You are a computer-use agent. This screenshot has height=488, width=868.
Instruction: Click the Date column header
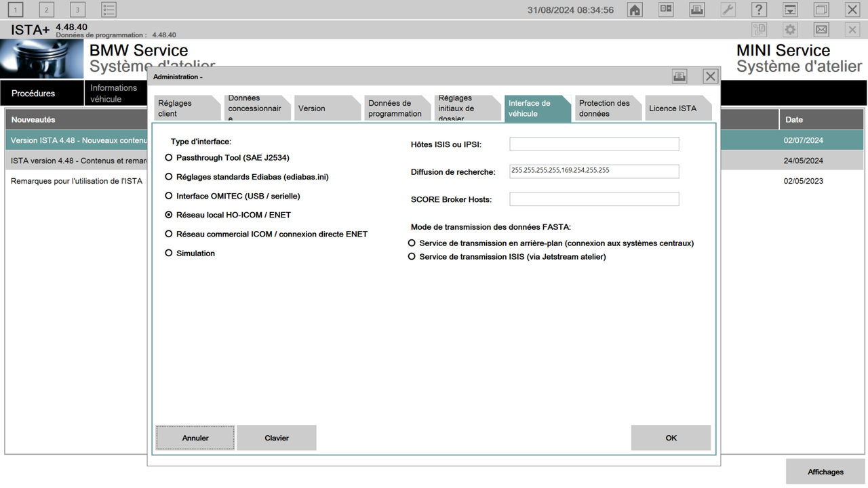point(821,119)
